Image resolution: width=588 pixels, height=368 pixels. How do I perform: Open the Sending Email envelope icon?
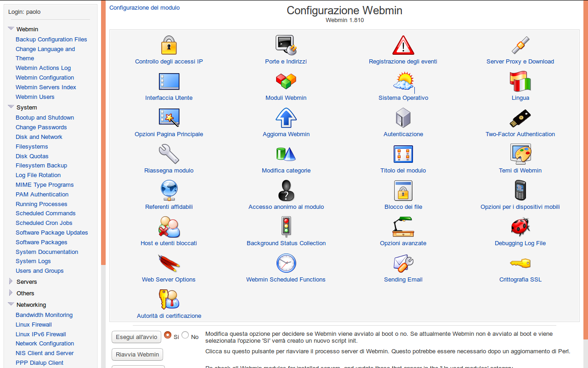[x=403, y=263]
